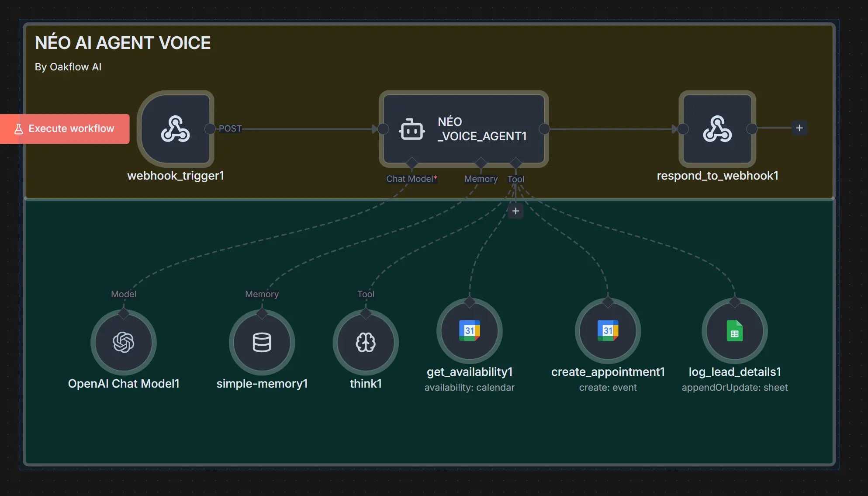
Task: Open the respond_to_webhook1 node
Action: tap(717, 129)
